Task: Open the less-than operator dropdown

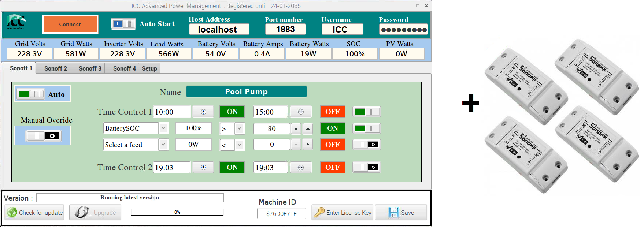Action: (x=240, y=145)
